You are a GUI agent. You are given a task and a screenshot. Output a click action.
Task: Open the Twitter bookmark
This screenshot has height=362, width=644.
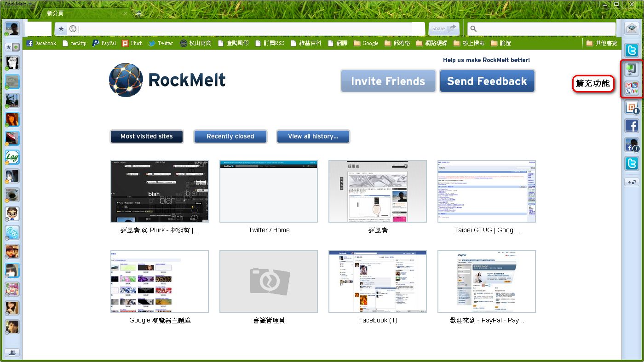[x=161, y=43]
